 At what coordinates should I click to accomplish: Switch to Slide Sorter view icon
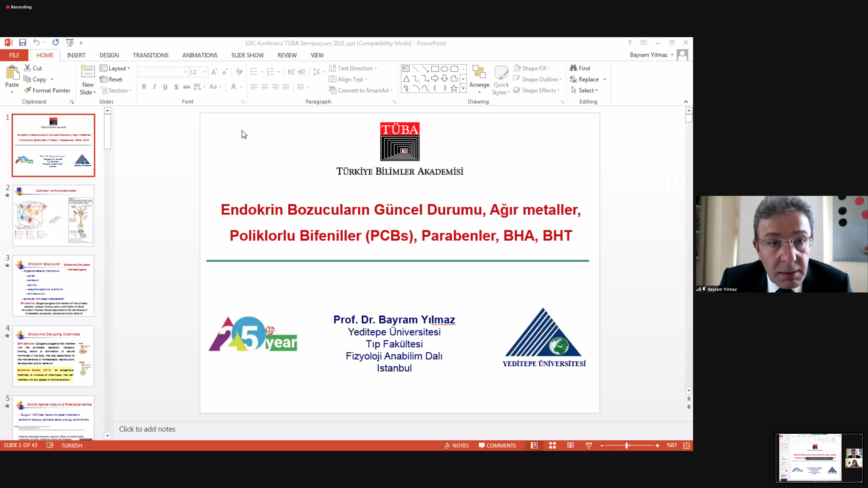(x=552, y=445)
